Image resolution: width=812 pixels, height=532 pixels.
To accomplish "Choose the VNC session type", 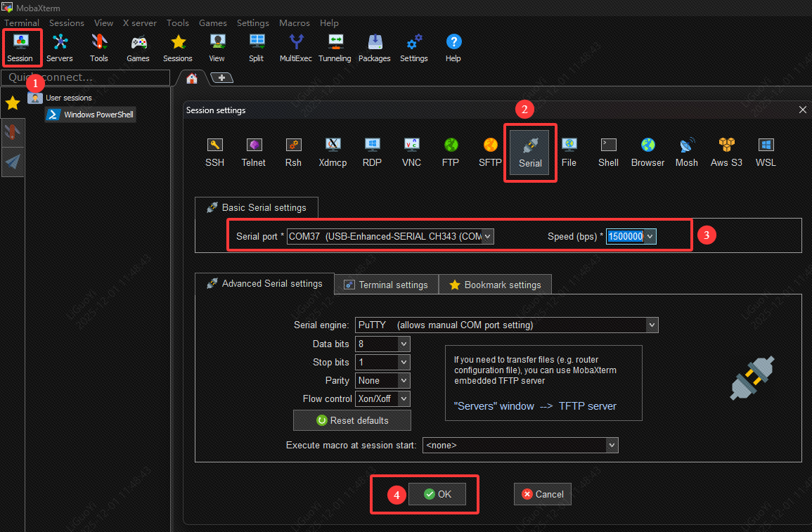I will click(x=411, y=153).
